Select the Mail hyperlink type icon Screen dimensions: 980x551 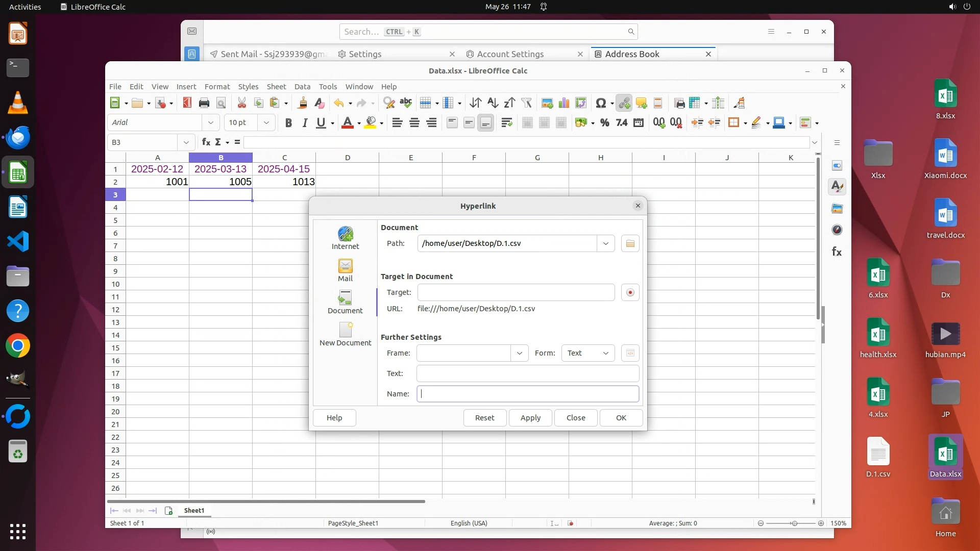point(345,269)
